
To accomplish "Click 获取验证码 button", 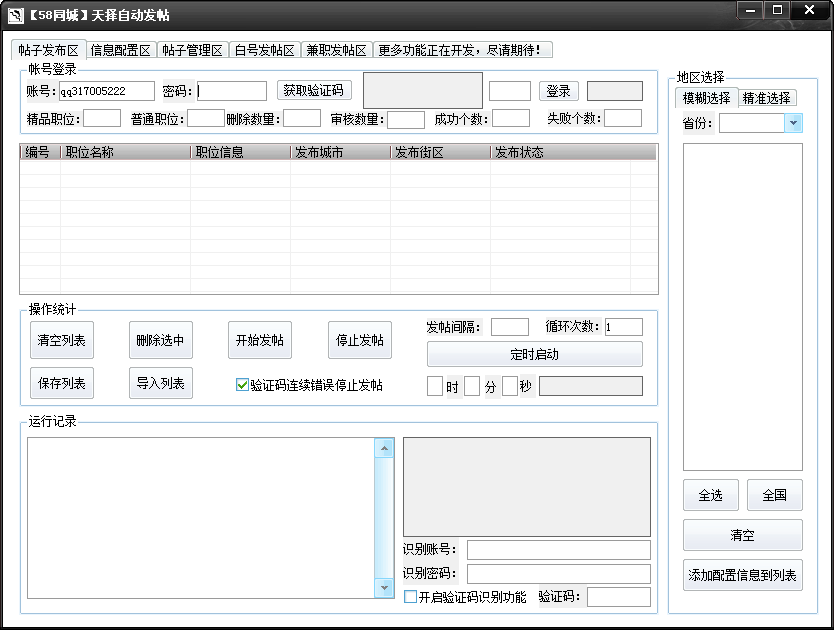I will pos(313,91).
